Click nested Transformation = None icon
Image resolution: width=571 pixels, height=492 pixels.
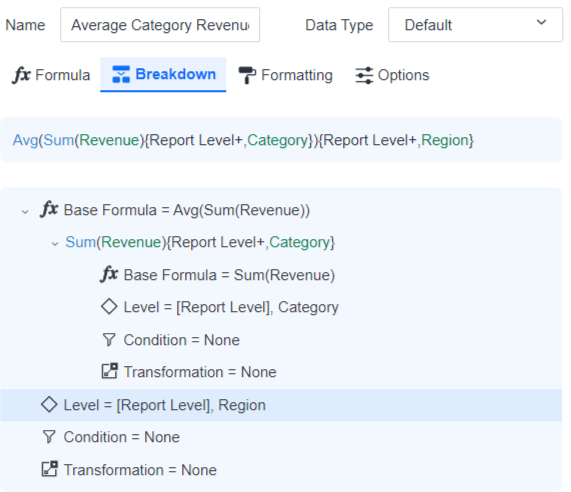110,371
